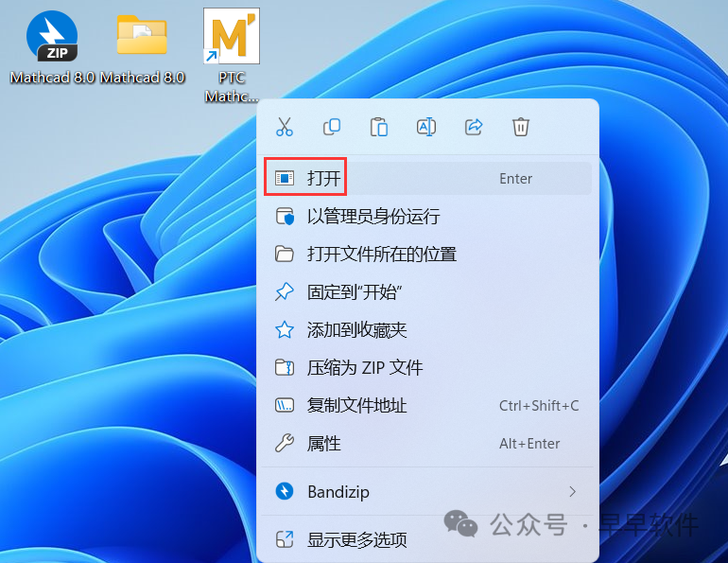Select 固定到"开始" menu entry
728x563 pixels.
(x=427, y=292)
